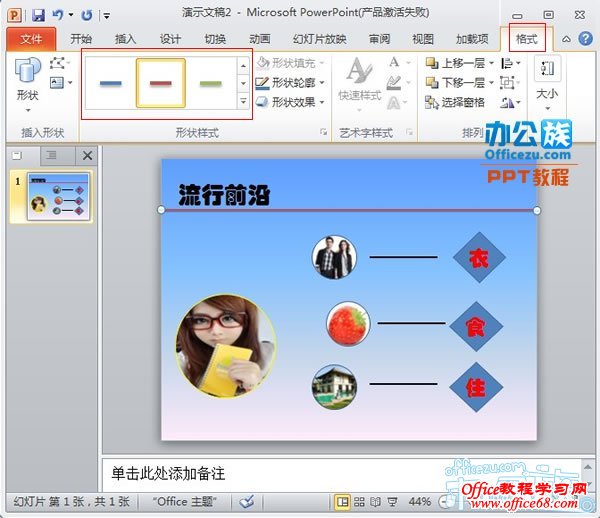The width and height of the screenshot is (600, 518).
Task: Switch to the 视图 tab
Action: (x=423, y=39)
